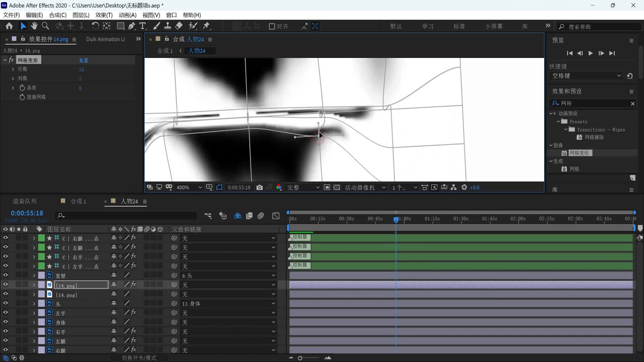The height and width of the screenshot is (362, 644).
Task: Hide the 身体 layer
Action: pyautogui.click(x=5, y=322)
